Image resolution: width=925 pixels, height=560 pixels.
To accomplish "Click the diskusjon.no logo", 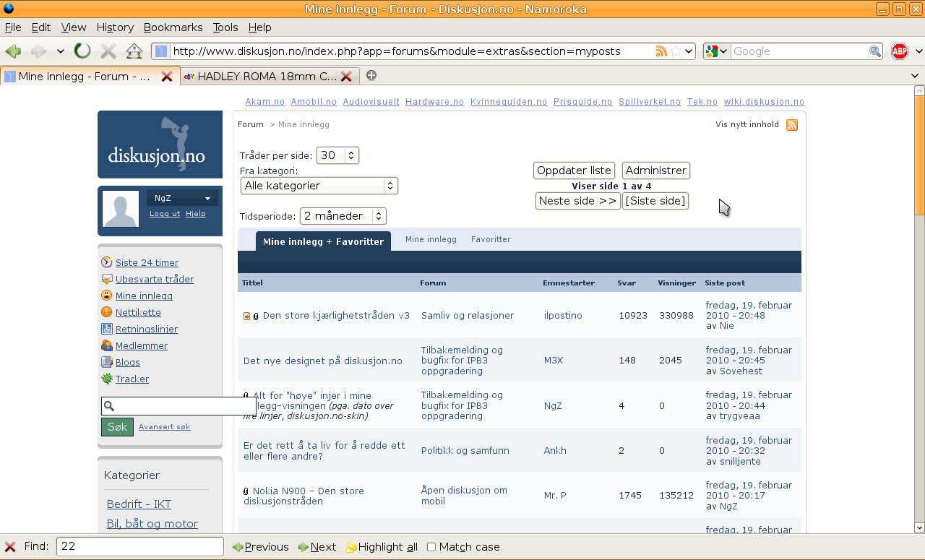I will pos(160,145).
